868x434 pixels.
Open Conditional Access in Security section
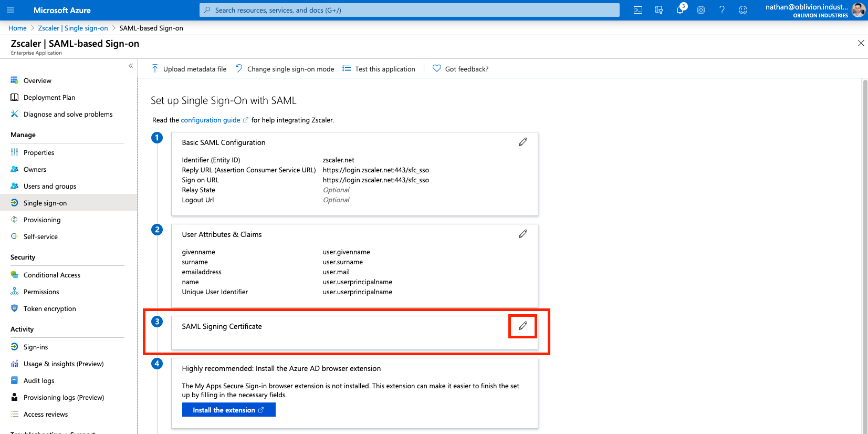(52, 275)
